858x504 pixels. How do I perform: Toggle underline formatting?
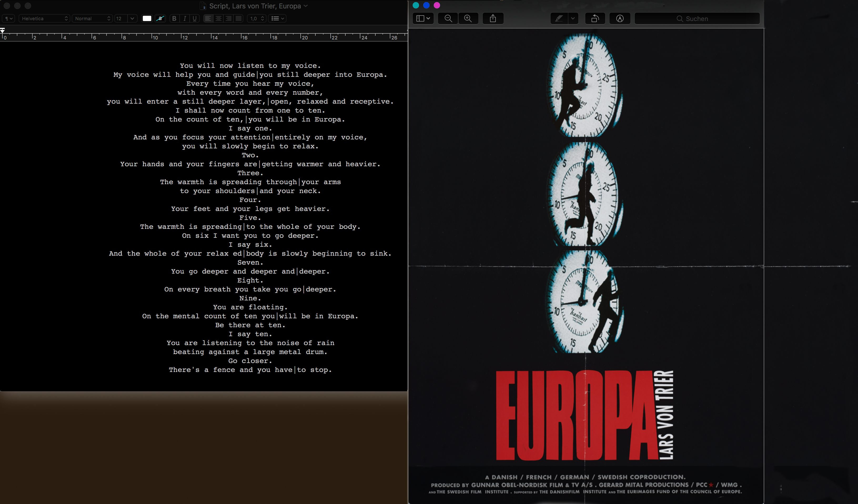[194, 18]
